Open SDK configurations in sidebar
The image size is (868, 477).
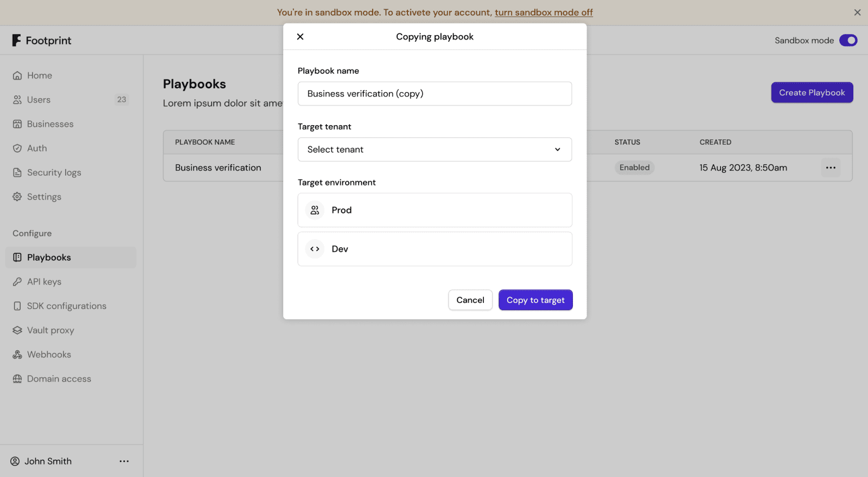pyautogui.click(x=71, y=306)
